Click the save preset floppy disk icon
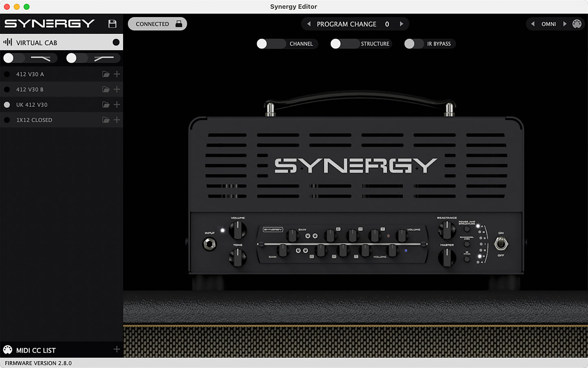The height and width of the screenshot is (368, 588). click(112, 24)
